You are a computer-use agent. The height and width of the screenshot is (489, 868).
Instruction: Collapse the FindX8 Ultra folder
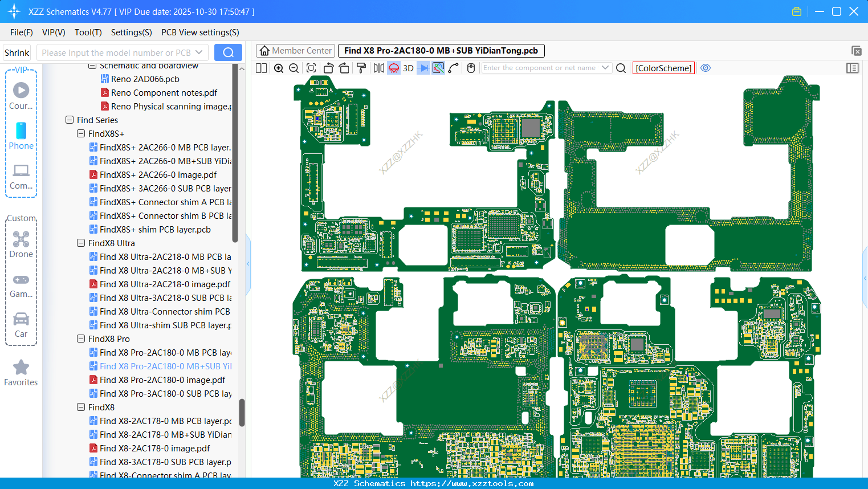[81, 243]
